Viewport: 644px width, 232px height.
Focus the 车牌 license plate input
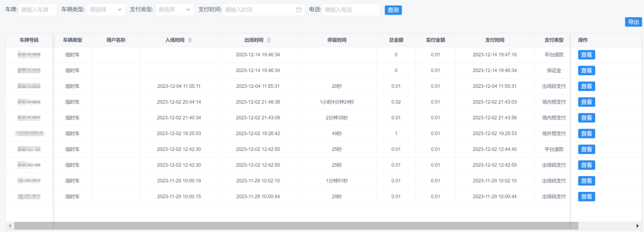pos(38,10)
